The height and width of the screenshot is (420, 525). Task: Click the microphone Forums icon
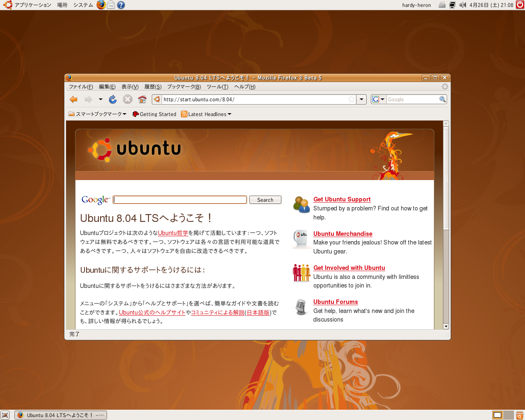click(x=301, y=307)
